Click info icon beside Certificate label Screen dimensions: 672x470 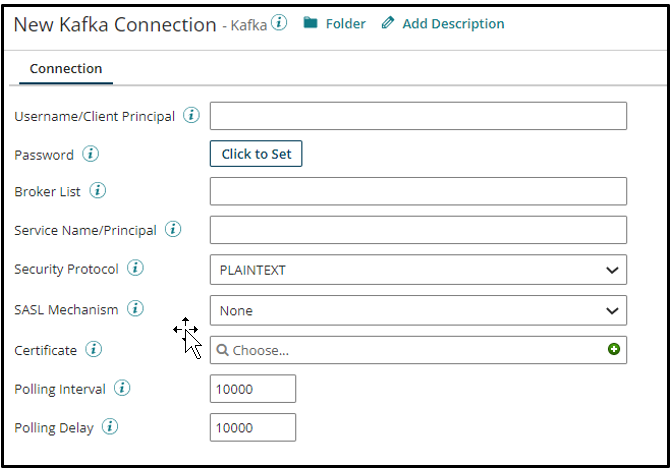[x=93, y=349]
